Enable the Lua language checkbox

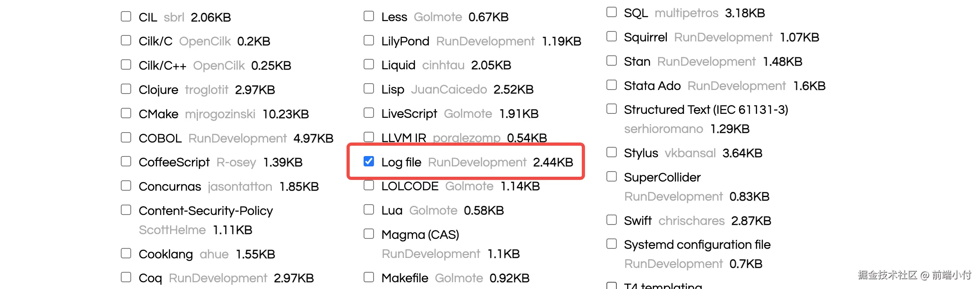click(369, 210)
